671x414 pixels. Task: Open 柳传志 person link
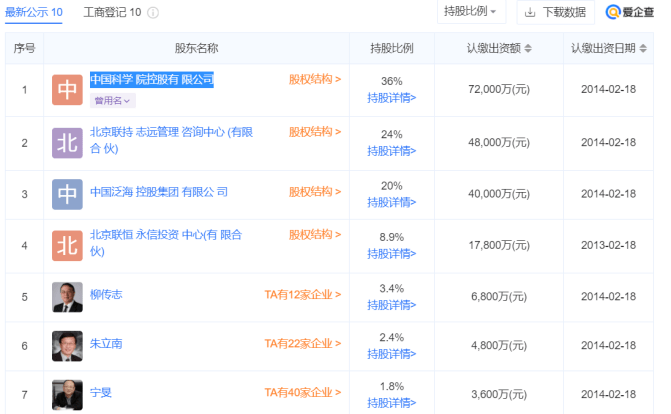(x=106, y=295)
